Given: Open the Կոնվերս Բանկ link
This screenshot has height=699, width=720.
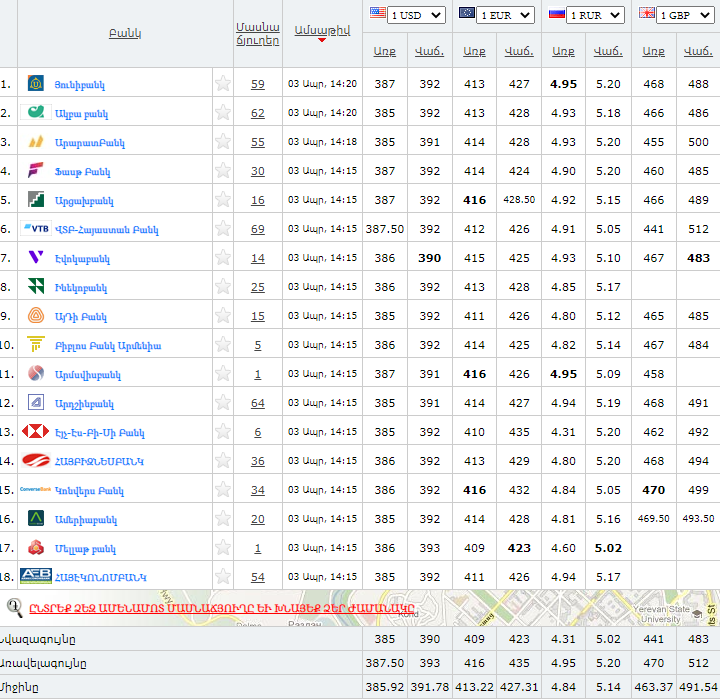Looking at the screenshot, I should click(89, 490).
